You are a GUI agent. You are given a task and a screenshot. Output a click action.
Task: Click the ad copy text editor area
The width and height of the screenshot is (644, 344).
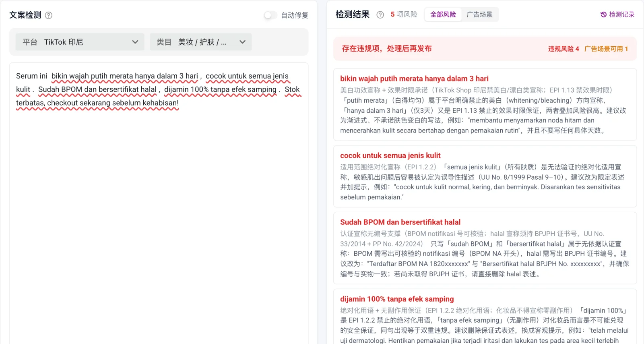point(159,203)
